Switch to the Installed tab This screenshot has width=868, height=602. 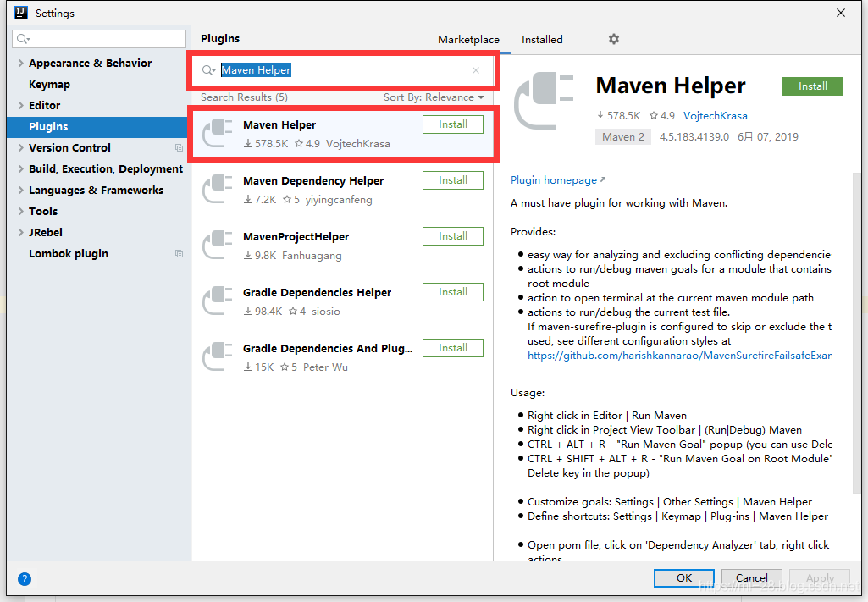pyautogui.click(x=542, y=39)
